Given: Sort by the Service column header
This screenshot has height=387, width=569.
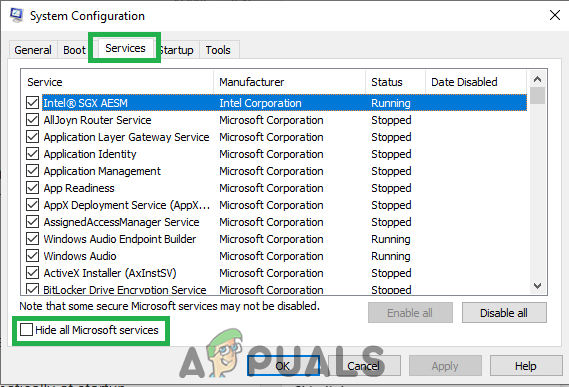Looking at the screenshot, I should tap(117, 82).
